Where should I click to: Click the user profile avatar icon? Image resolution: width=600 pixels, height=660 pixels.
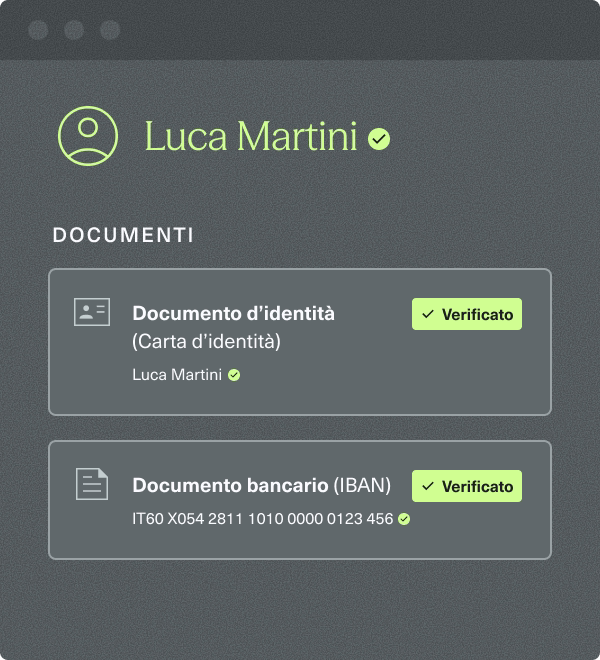[x=88, y=136]
